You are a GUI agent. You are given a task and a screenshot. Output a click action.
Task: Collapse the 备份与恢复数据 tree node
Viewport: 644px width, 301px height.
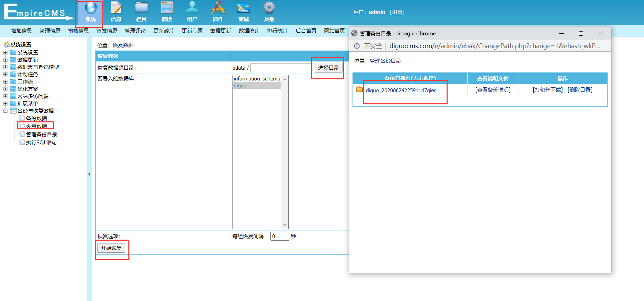(x=6, y=111)
